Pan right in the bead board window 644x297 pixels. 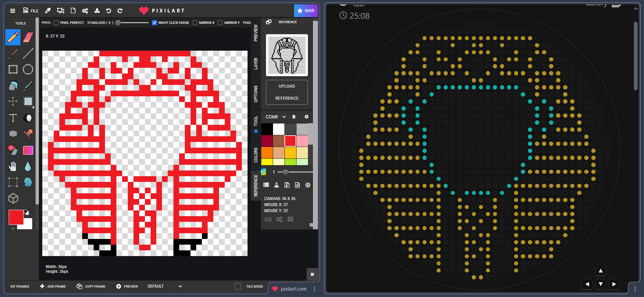(614, 284)
